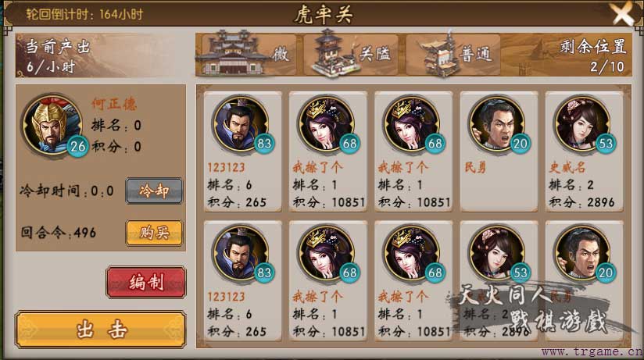The height and width of the screenshot is (360, 644).
Task: Select the 关隘 fortress tab
Action: (x=351, y=54)
